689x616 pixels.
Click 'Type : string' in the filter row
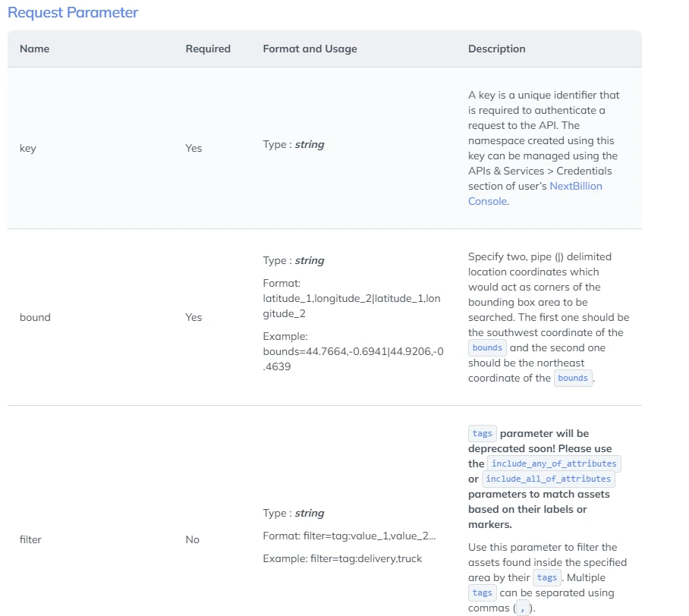(x=294, y=513)
